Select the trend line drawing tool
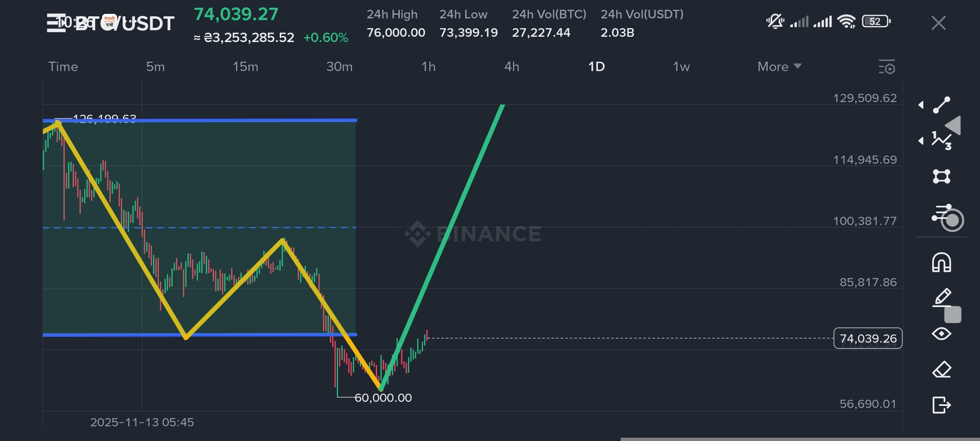 click(942, 105)
